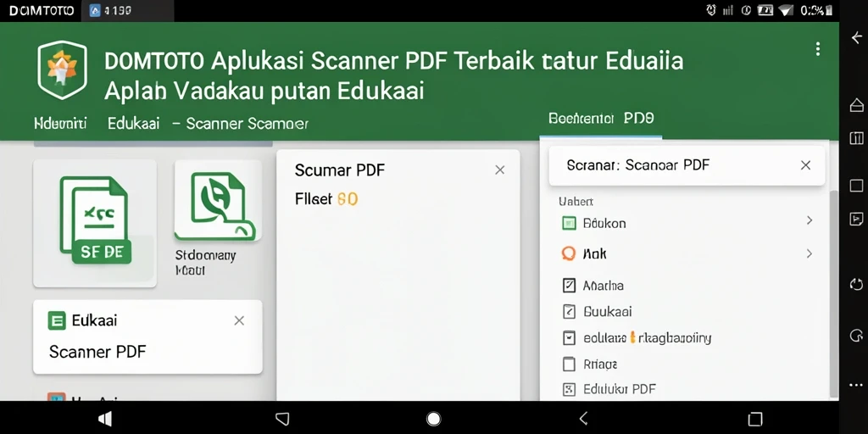Select the notification tab in status bar
This screenshot has height=434, width=868.
[x=127, y=10]
